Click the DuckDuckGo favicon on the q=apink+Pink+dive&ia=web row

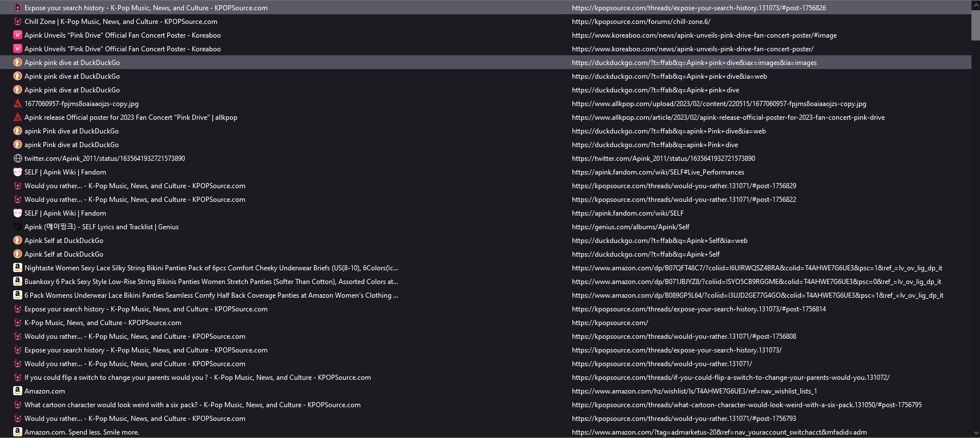coord(18,131)
